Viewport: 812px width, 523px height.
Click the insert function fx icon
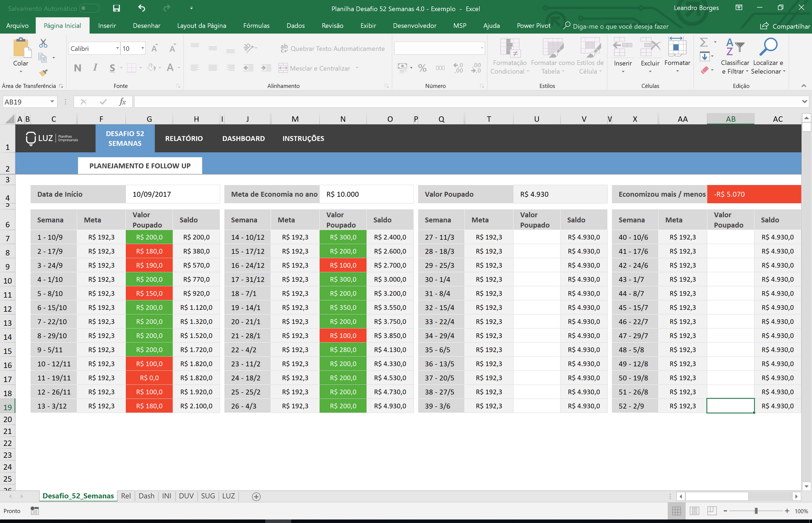(123, 102)
